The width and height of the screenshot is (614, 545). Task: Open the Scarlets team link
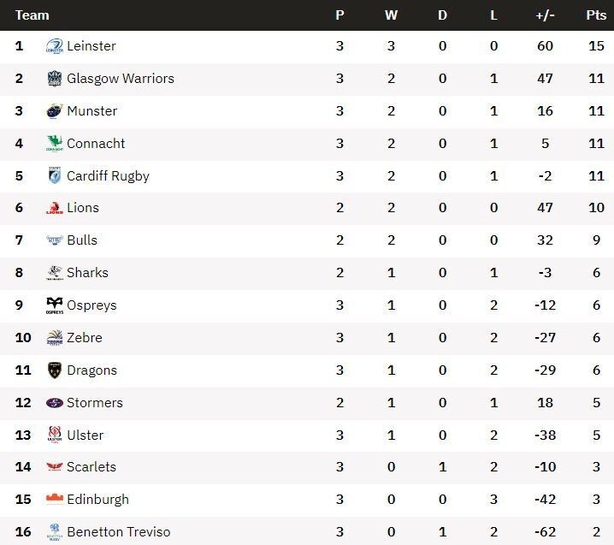(x=92, y=467)
